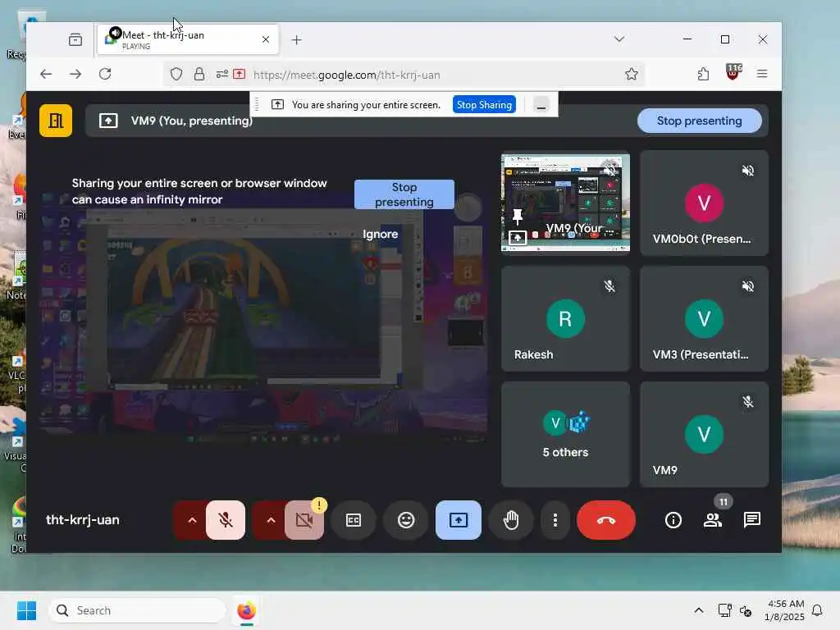
Task: Open the Firefox hamburger menu
Action: [762, 74]
